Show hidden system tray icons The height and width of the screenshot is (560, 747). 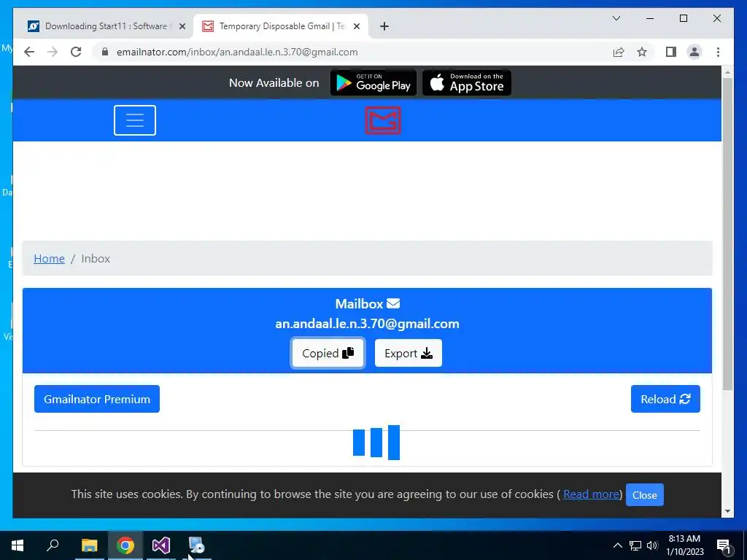tap(617, 545)
